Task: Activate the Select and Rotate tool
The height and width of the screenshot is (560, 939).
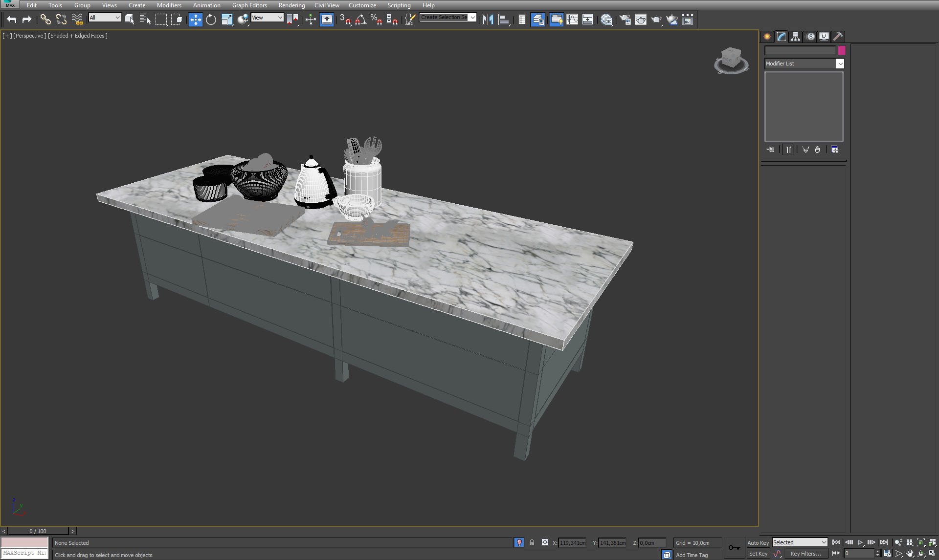Action: coord(211,20)
